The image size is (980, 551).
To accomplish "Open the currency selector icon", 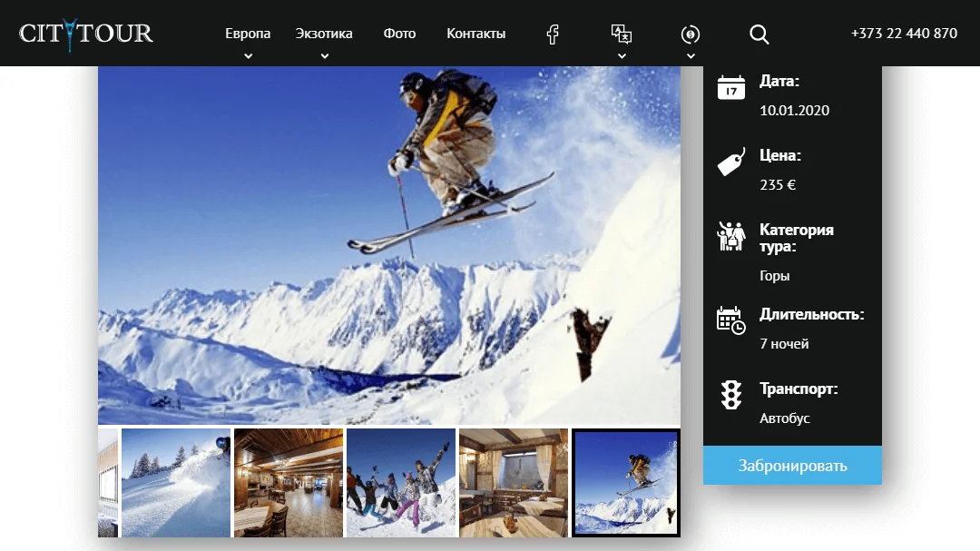I will (x=691, y=34).
